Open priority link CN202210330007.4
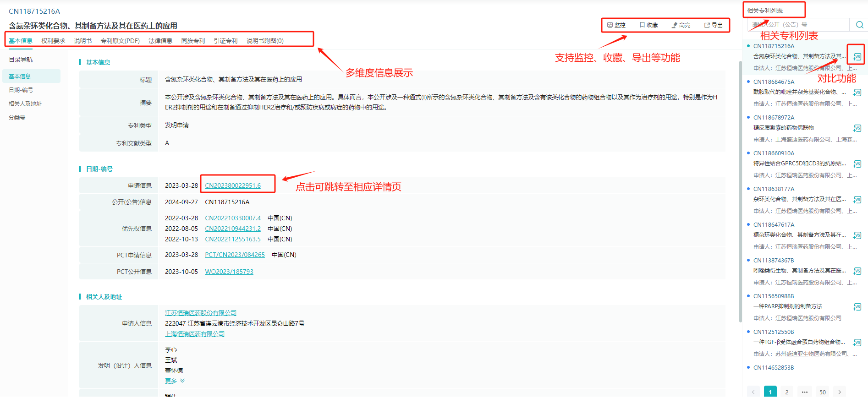This screenshot has width=868, height=398. coord(233,218)
